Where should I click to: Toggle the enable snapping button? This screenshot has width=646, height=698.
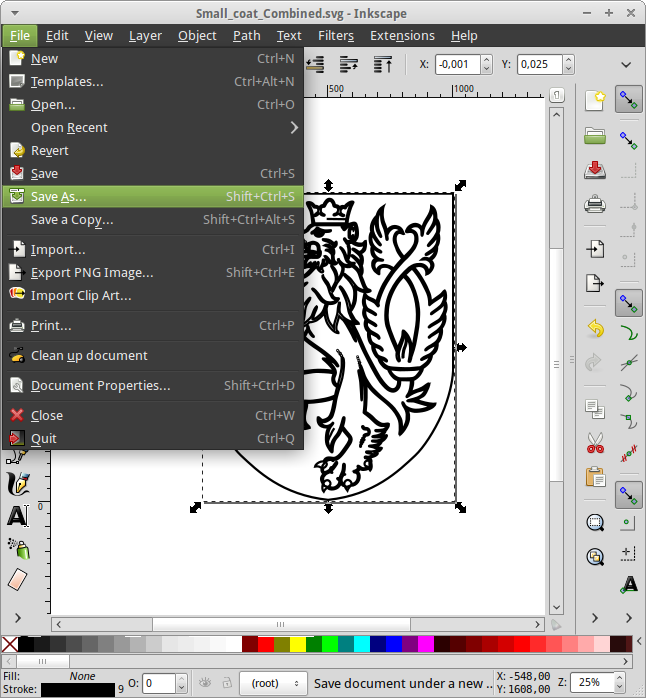pos(628,100)
